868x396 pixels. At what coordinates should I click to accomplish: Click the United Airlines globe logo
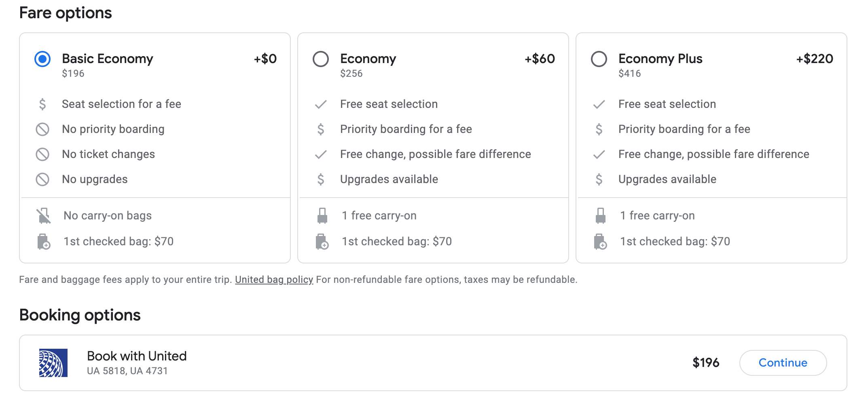tap(53, 363)
